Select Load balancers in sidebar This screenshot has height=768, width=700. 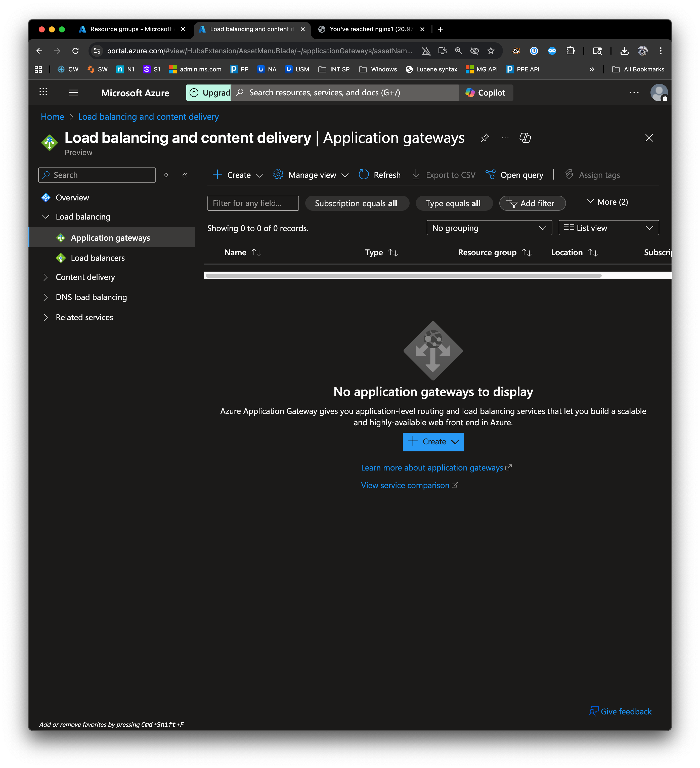(98, 258)
